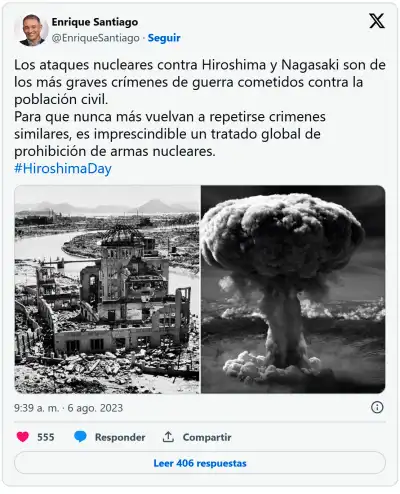The width and height of the screenshot is (400, 494).
Task: Click the @EnriqueSantiago handle
Action: (96, 38)
